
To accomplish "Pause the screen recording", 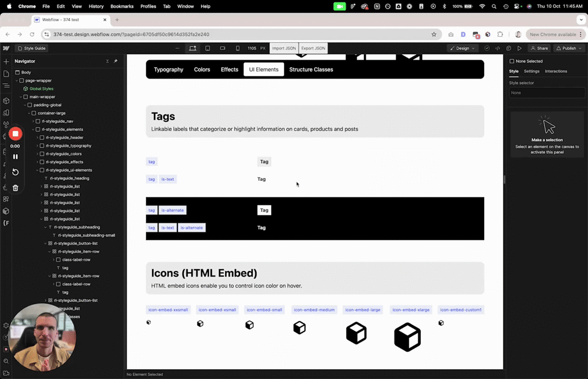I will point(16,157).
